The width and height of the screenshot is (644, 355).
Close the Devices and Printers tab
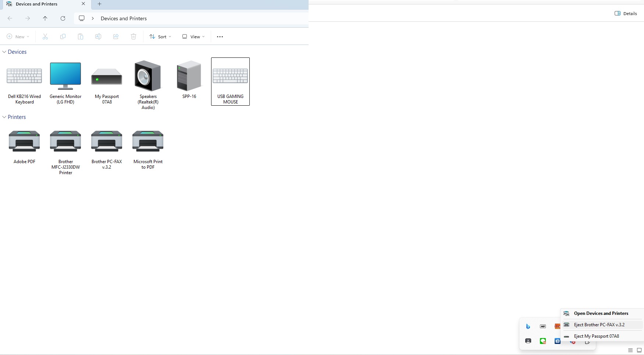(x=83, y=4)
